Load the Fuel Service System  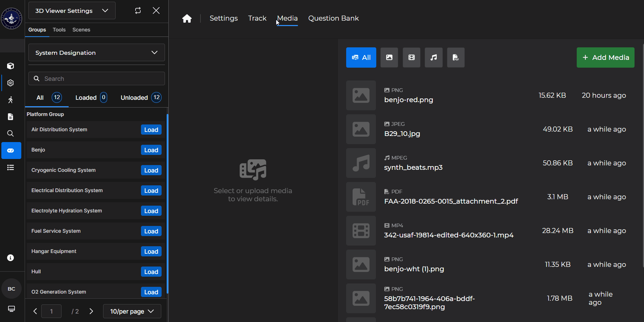[x=151, y=231]
